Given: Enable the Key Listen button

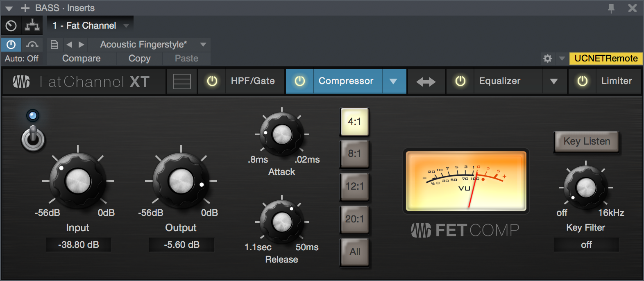Looking at the screenshot, I should (586, 142).
